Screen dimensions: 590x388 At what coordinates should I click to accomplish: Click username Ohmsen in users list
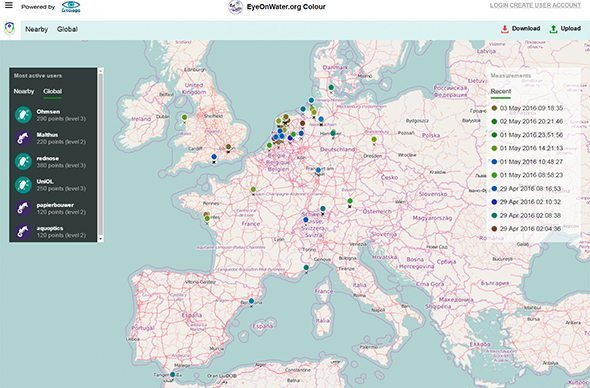(x=48, y=111)
